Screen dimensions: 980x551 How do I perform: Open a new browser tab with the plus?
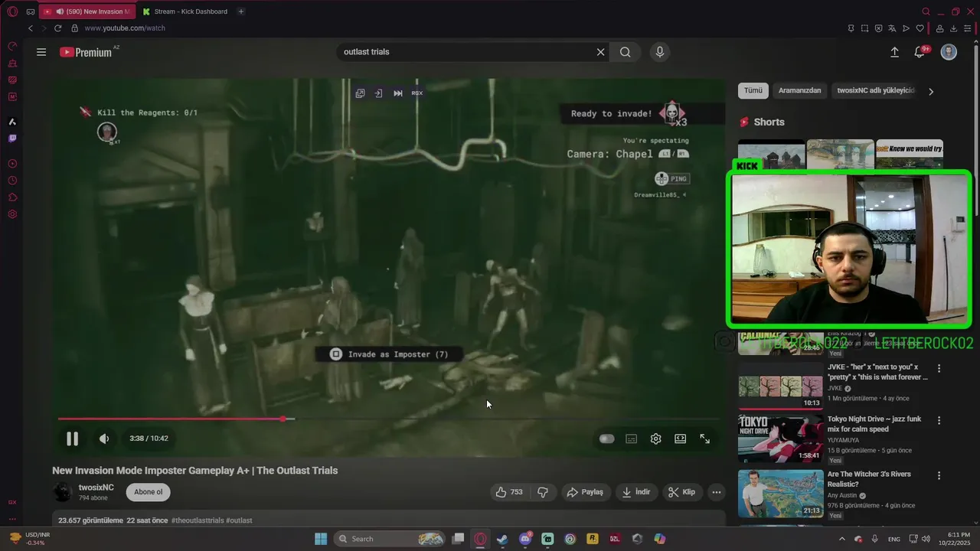[x=241, y=11]
